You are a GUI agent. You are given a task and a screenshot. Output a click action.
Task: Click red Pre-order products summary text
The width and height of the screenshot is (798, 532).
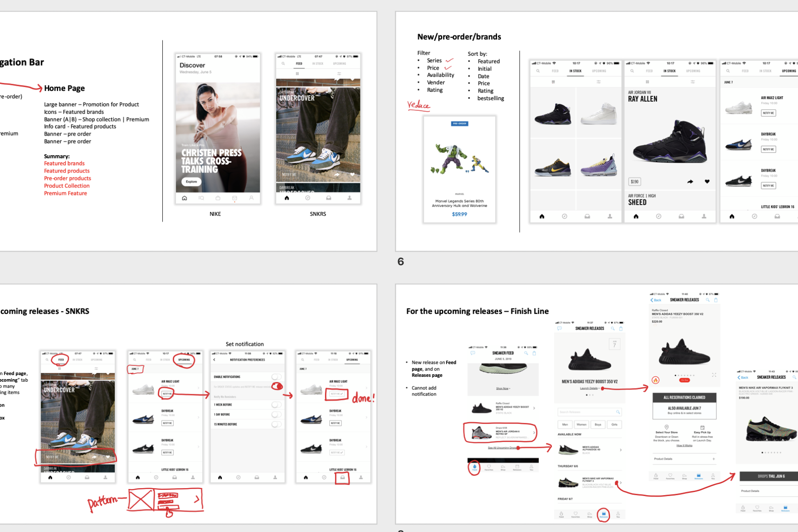(x=67, y=178)
